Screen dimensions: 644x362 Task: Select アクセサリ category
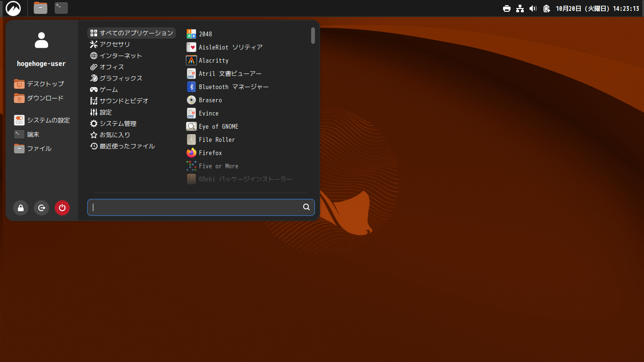coord(110,44)
